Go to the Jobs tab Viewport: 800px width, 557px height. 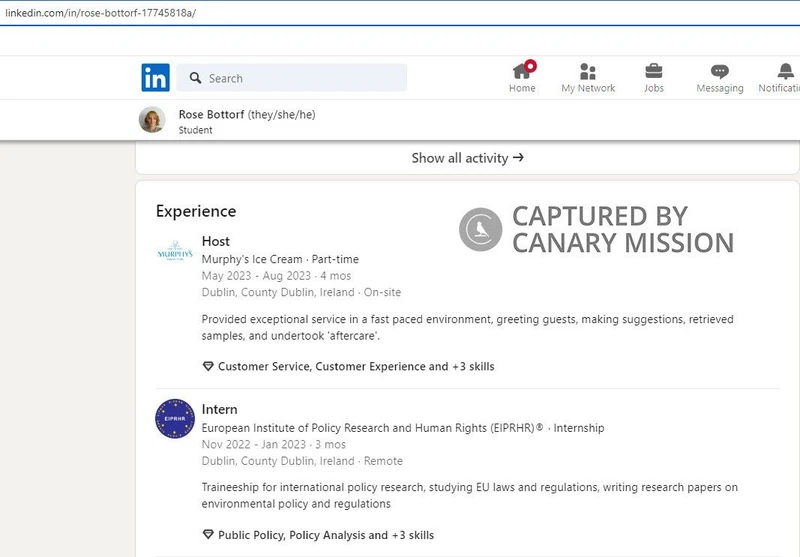pyautogui.click(x=654, y=78)
